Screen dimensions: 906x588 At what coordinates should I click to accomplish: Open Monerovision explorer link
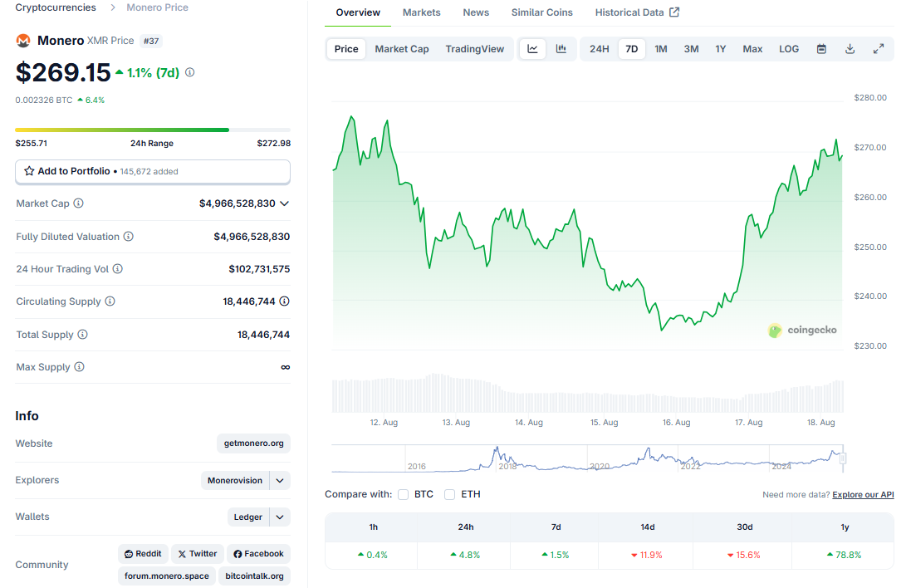[234, 481]
